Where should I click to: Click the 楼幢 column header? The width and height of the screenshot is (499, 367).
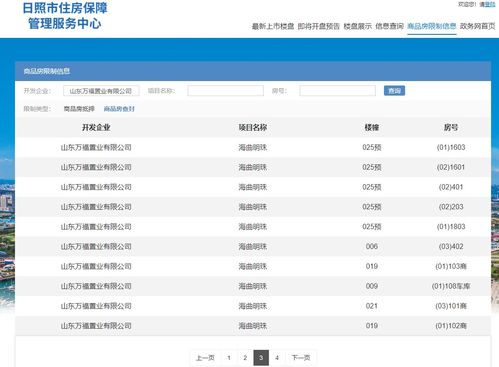(x=372, y=128)
